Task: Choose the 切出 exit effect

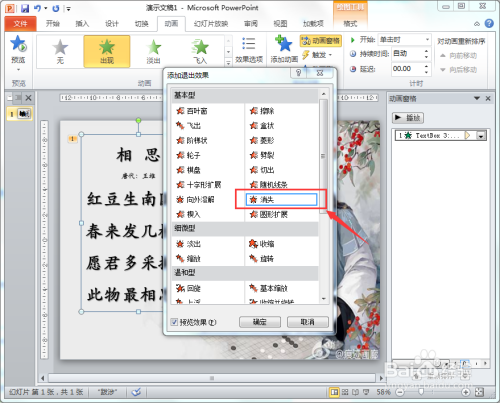Action: pyautogui.click(x=262, y=170)
